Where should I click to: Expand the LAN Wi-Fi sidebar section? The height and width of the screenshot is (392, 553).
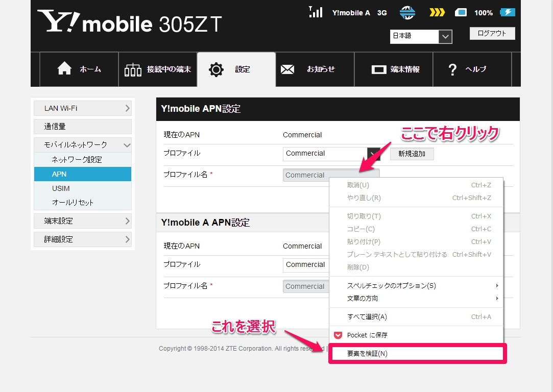83,108
